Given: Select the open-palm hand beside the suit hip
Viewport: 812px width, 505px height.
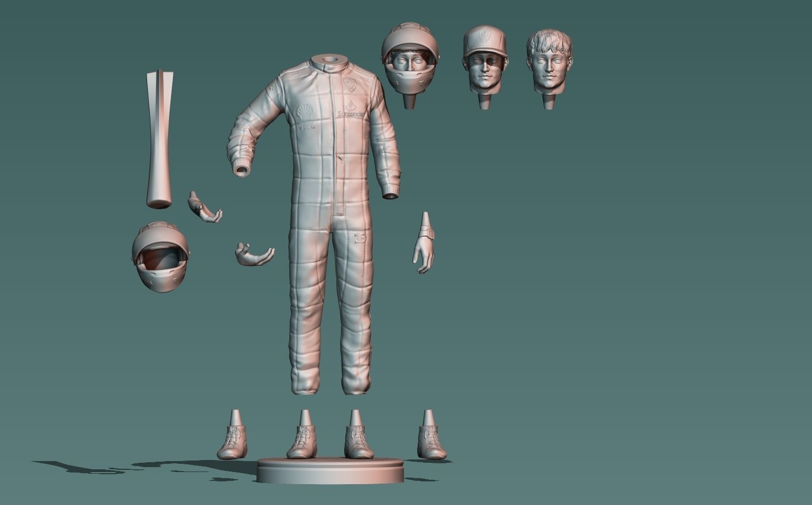Looking at the screenshot, I should pyautogui.click(x=254, y=255).
